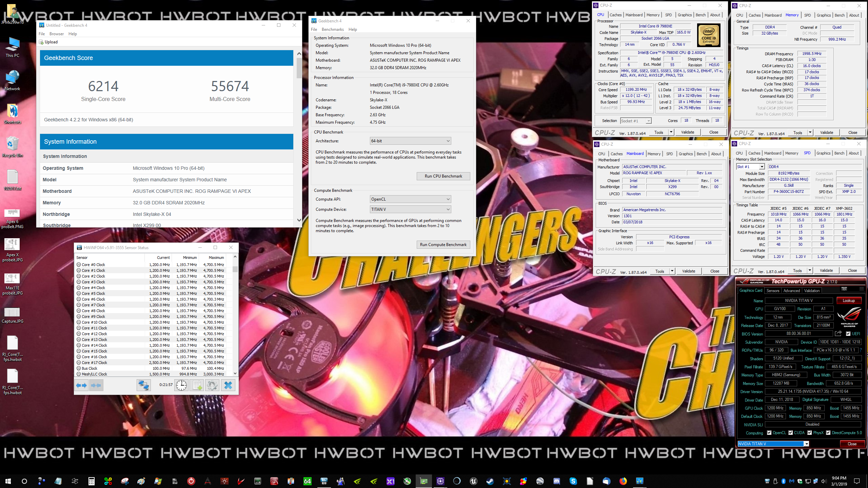Click Validate in top-left CPU-Z window
Viewport: 868px width, 488px height.
pos(688,132)
